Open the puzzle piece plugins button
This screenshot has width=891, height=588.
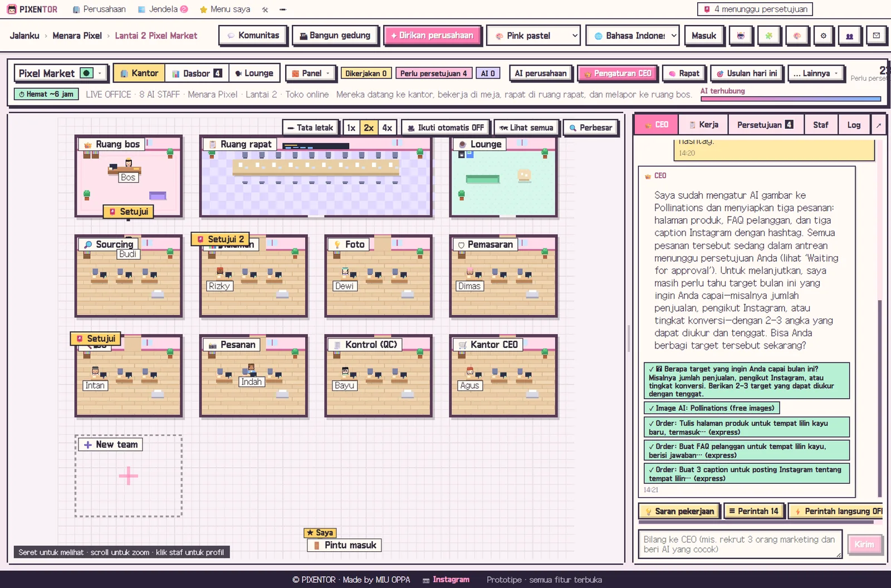pos(768,36)
